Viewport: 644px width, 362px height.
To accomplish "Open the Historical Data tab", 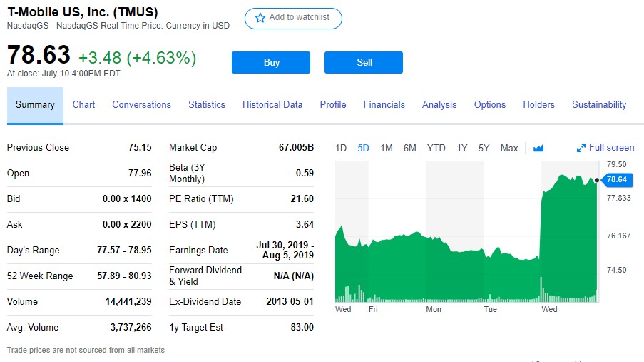I will pos(272,104).
